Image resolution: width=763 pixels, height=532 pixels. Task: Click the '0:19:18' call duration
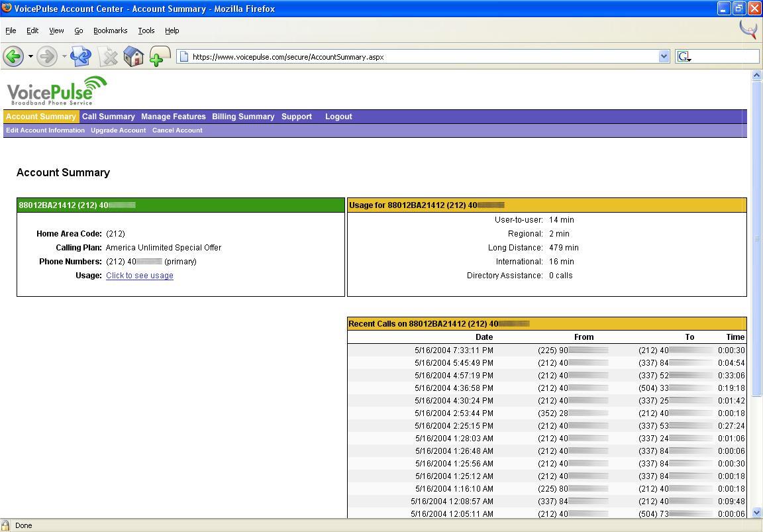[x=731, y=388]
